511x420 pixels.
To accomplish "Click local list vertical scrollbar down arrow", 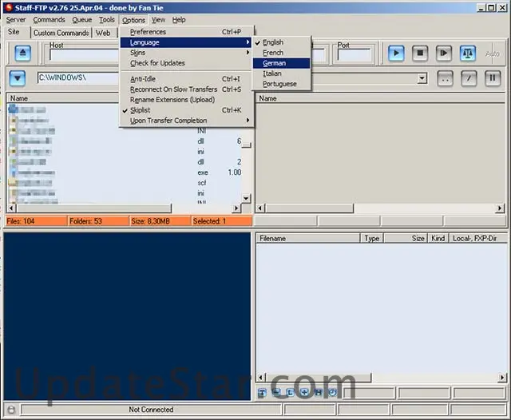I will pyautogui.click(x=246, y=198).
